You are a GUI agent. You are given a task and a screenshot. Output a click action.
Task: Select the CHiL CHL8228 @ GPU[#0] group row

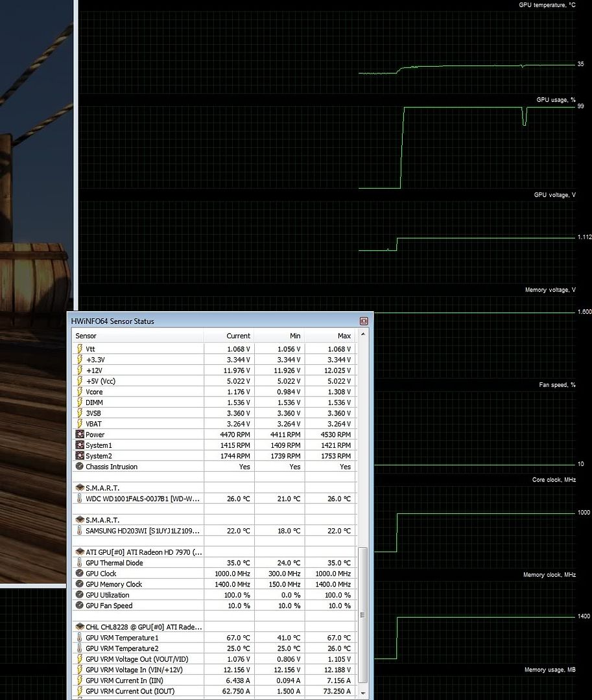[214, 627]
